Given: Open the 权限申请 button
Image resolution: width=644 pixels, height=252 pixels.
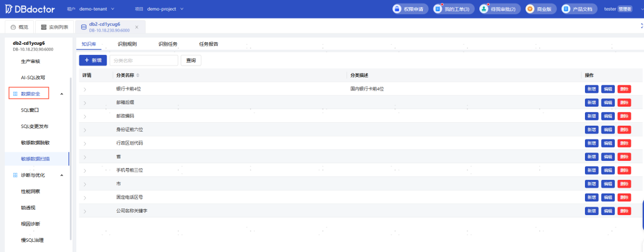Looking at the screenshot, I should pyautogui.click(x=410, y=8).
